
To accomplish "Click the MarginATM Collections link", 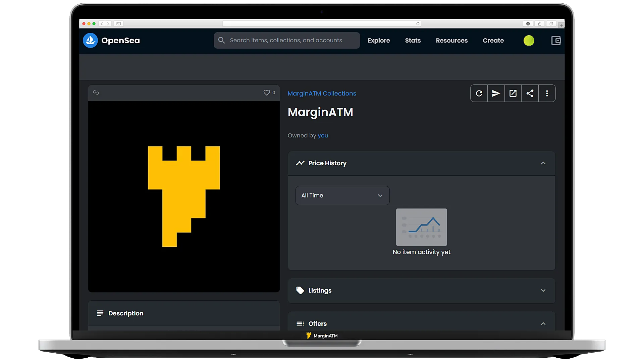I will coord(322,93).
